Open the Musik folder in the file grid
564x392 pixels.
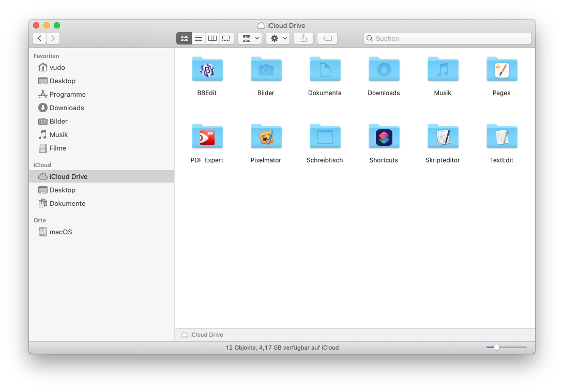pos(443,69)
